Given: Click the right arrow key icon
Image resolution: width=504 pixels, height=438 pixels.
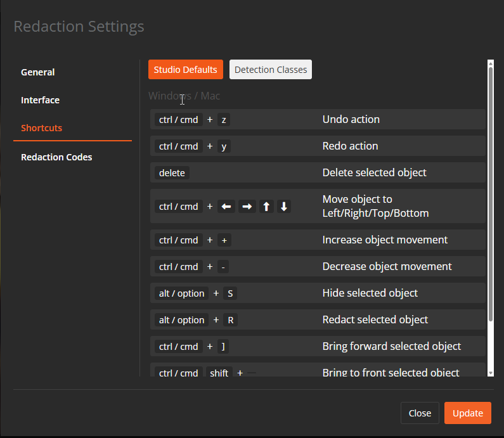Looking at the screenshot, I should tap(247, 207).
